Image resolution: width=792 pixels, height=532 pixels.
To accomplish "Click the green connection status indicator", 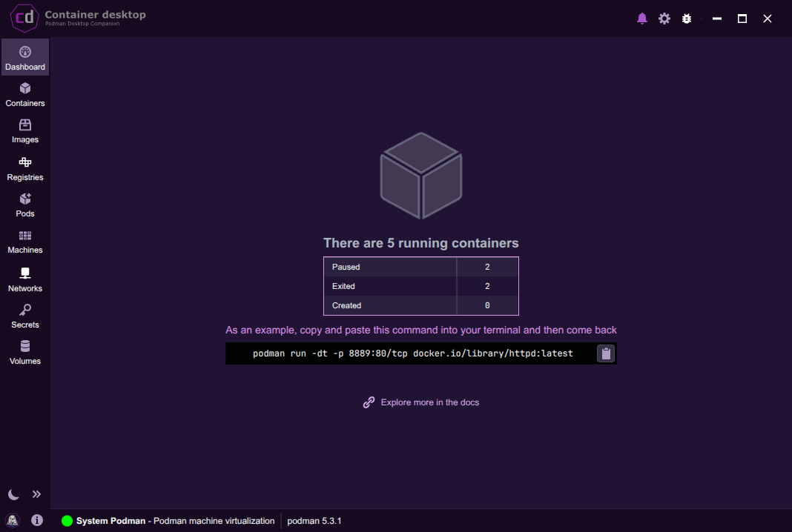I will 67,521.
